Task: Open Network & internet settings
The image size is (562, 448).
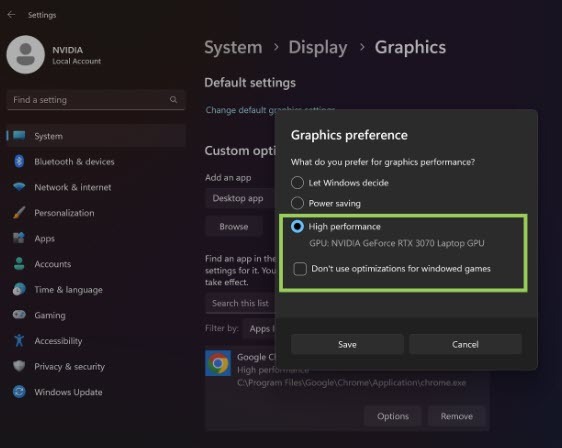Action: [x=96, y=187]
